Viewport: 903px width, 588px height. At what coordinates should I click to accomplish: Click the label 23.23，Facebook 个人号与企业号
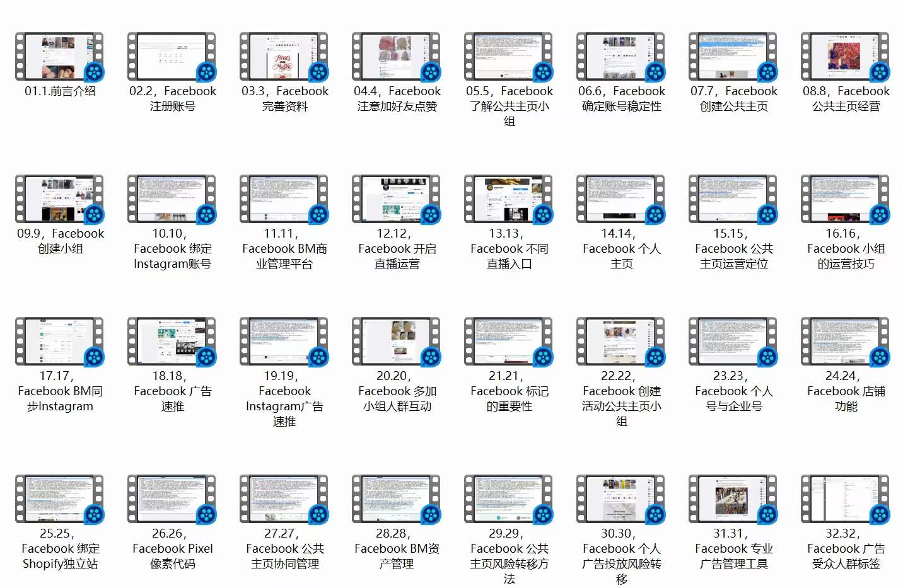(x=733, y=391)
